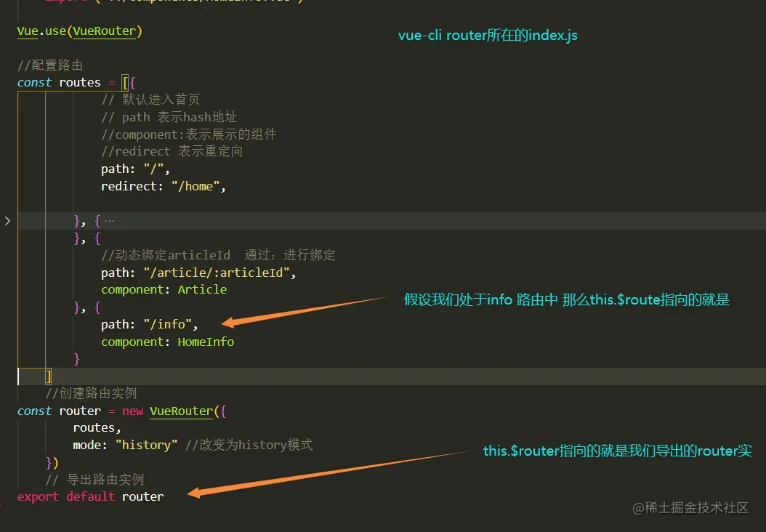Click 'HomeInfo' in component: HomeInfo
This screenshot has width=766, height=532.
click(206, 342)
